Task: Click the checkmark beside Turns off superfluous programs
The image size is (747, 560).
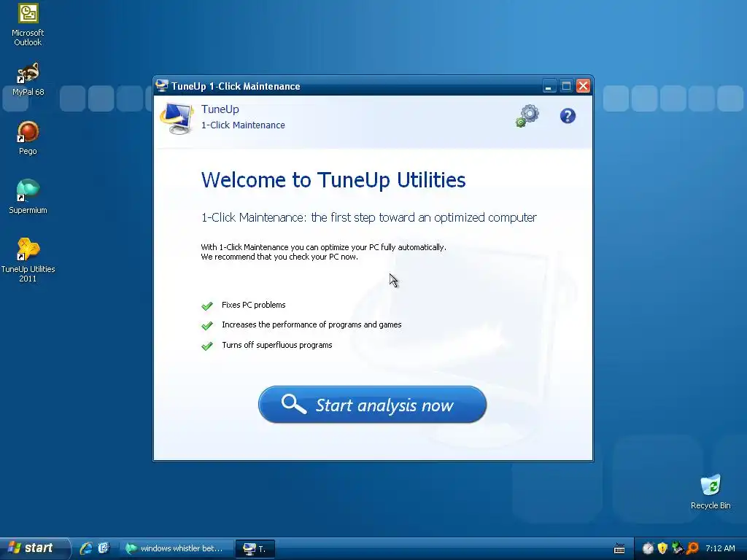Action: pyautogui.click(x=207, y=346)
